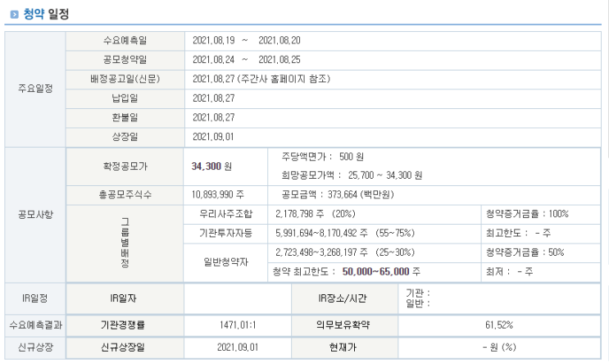The width and height of the screenshot is (609, 364).
Task: Click the 상장일 date 2021.09.01
Action: pos(213,137)
